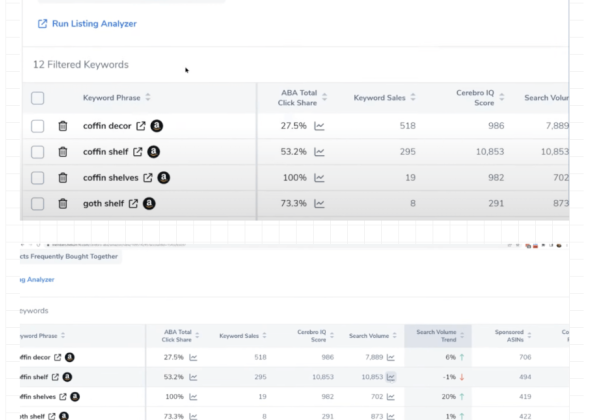This screenshot has width=600, height=420.
Task: Click the Amazon icon in lower table decor row
Action: (x=70, y=357)
